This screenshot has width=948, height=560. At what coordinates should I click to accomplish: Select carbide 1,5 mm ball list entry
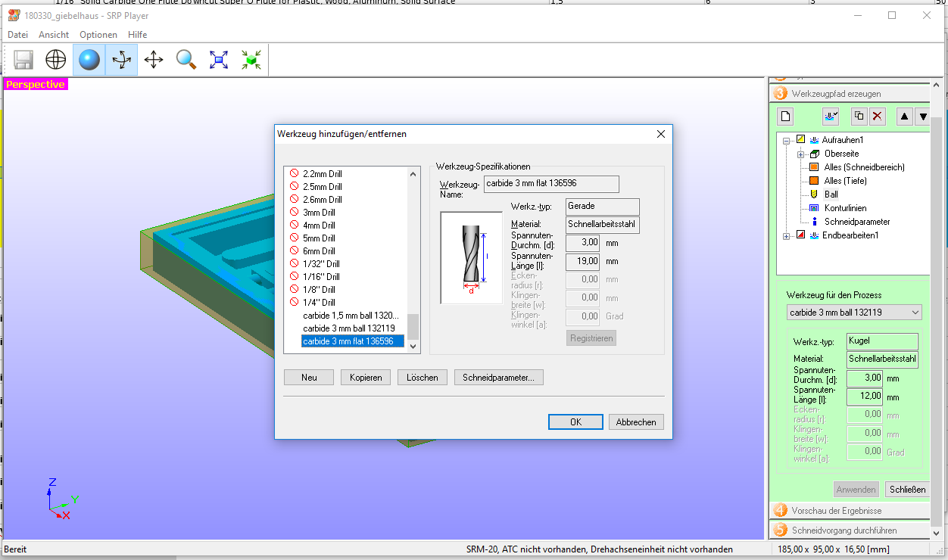349,316
